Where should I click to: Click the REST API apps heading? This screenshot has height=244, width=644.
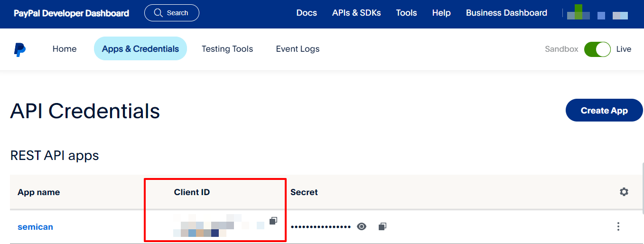[x=55, y=155]
